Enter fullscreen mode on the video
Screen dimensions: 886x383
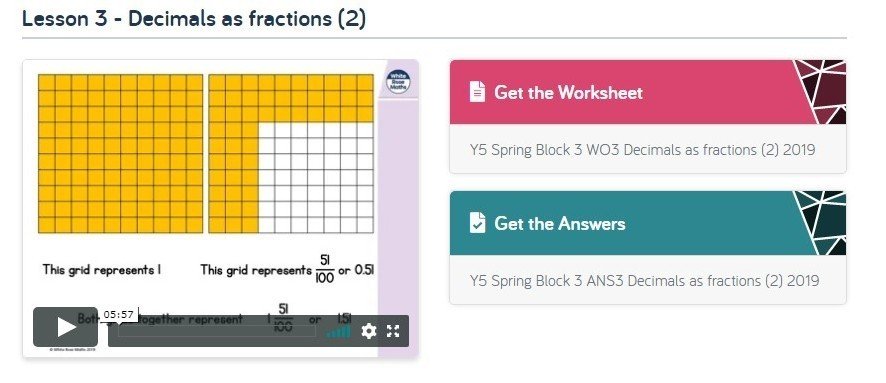click(x=393, y=331)
